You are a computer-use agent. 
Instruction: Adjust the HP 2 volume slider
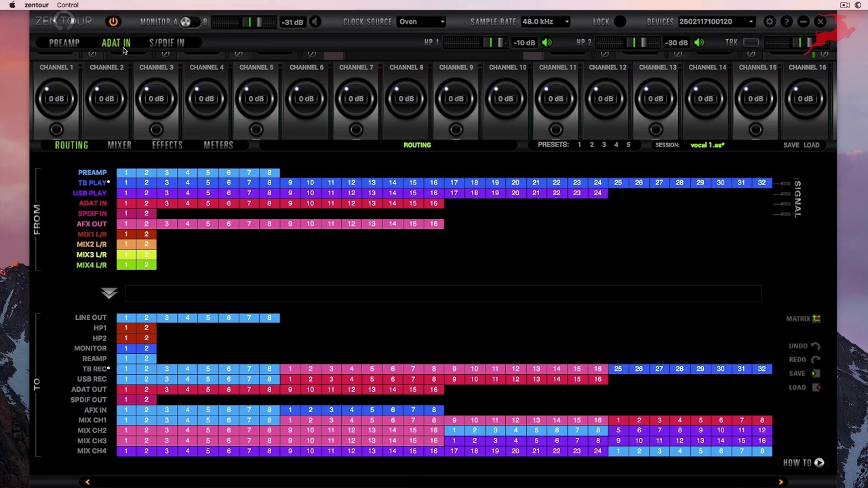click(627, 43)
